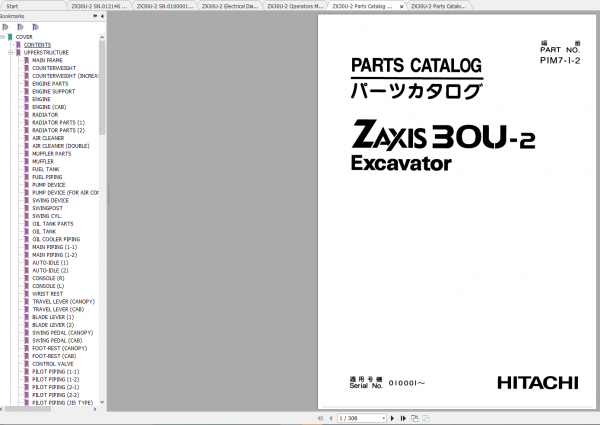This screenshot has width=600, height=425.
Task: Open the Bookmarks panel options menu icon
Action: click(x=95, y=16)
